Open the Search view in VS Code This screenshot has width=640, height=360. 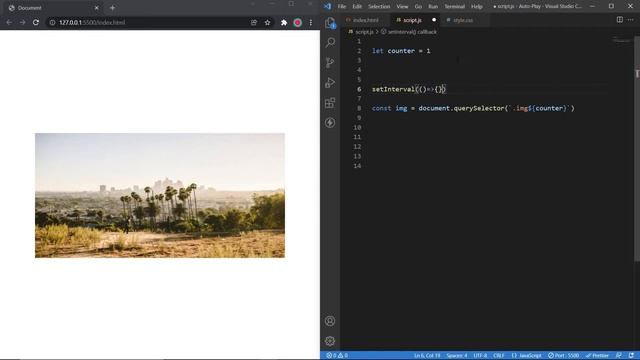click(330, 42)
